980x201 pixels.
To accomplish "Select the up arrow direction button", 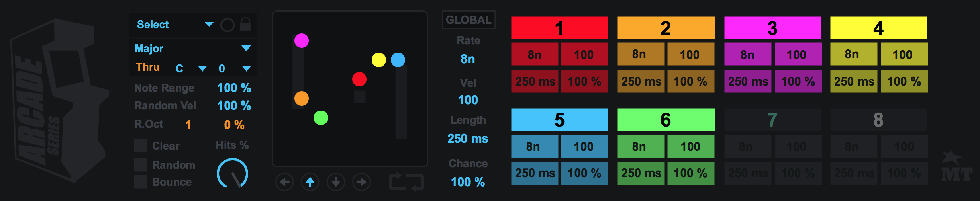I will point(310,182).
